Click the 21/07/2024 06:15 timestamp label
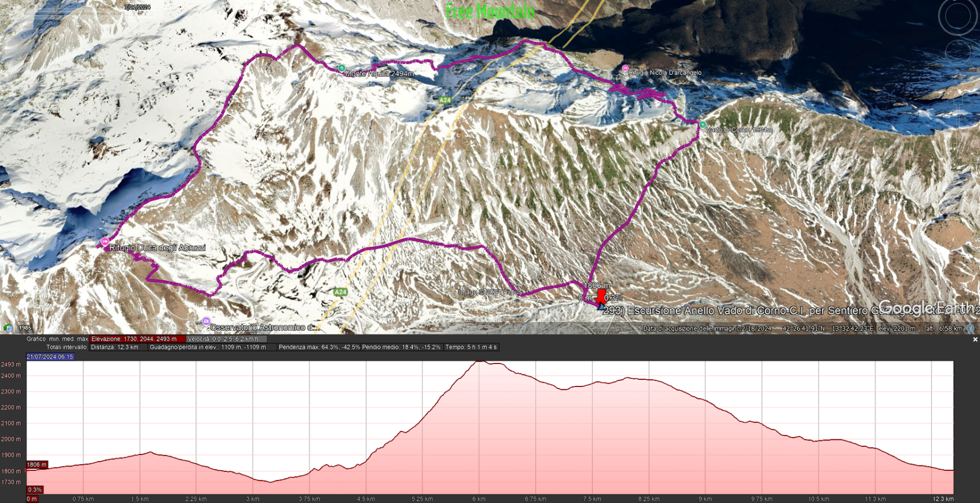The image size is (980, 503). 50,357
